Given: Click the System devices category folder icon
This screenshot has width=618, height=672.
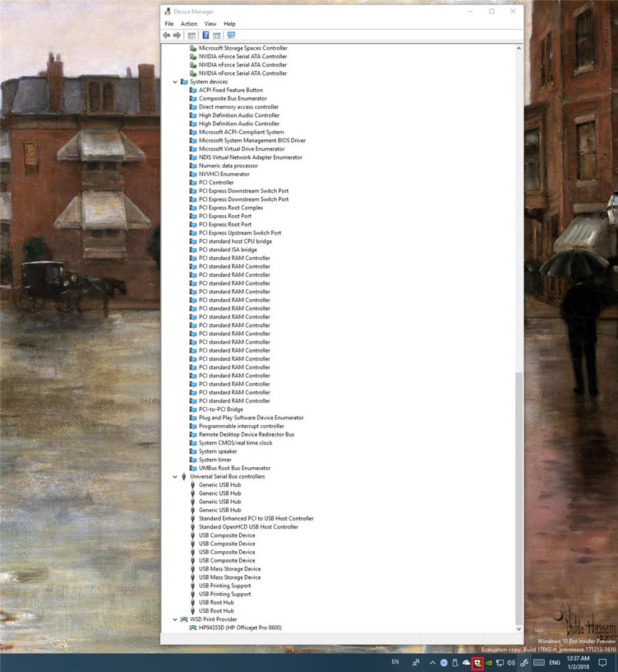Looking at the screenshot, I should pyautogui.click(x=184, y=81).
